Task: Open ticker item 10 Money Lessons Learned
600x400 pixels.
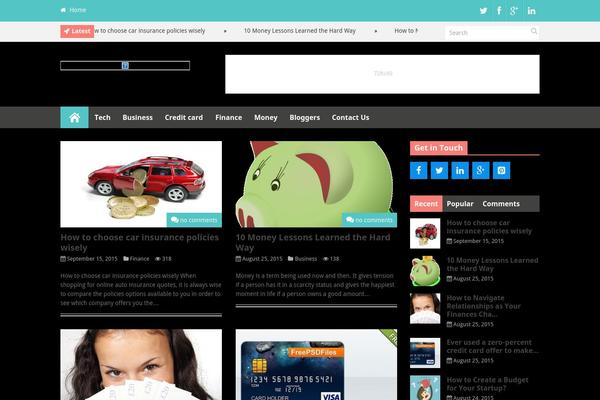Action: click(300, 31)
